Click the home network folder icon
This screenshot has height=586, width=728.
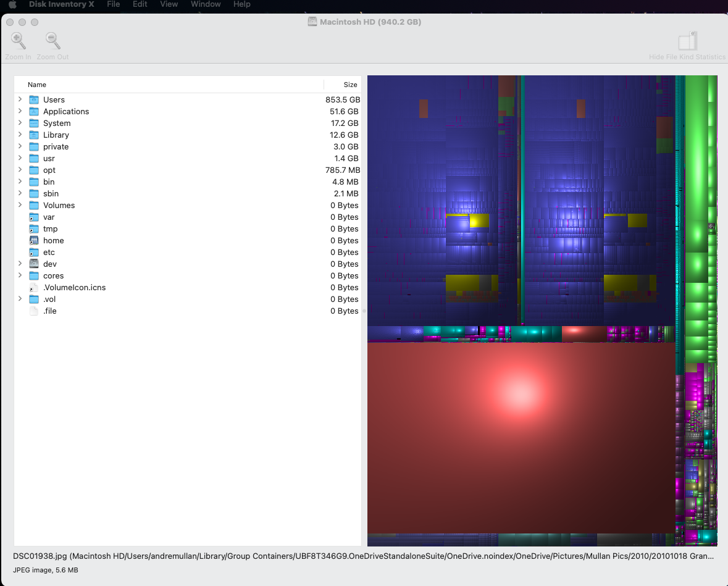point(34,241)
